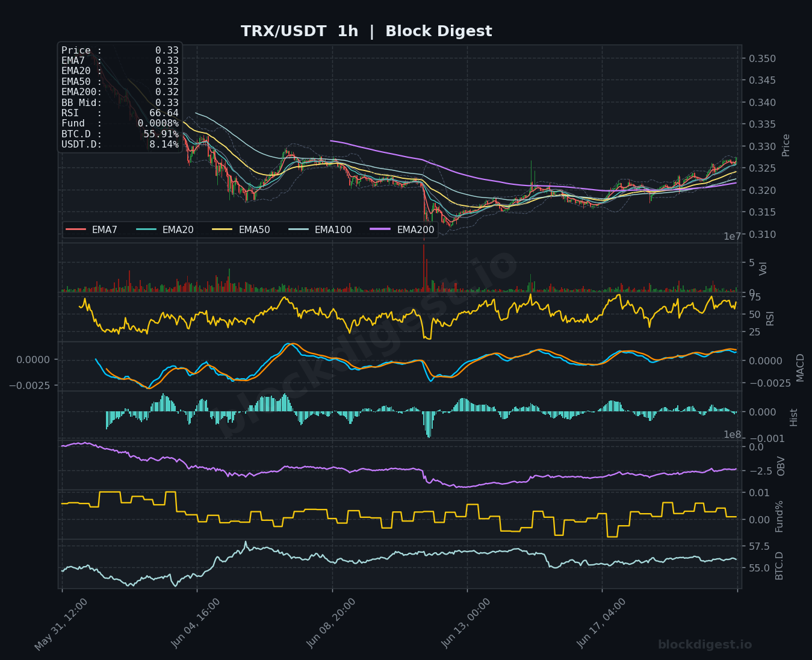Click the 0.315 price axis tick
This screenshot has width=812, height=660.
click(x=762, y=213)
